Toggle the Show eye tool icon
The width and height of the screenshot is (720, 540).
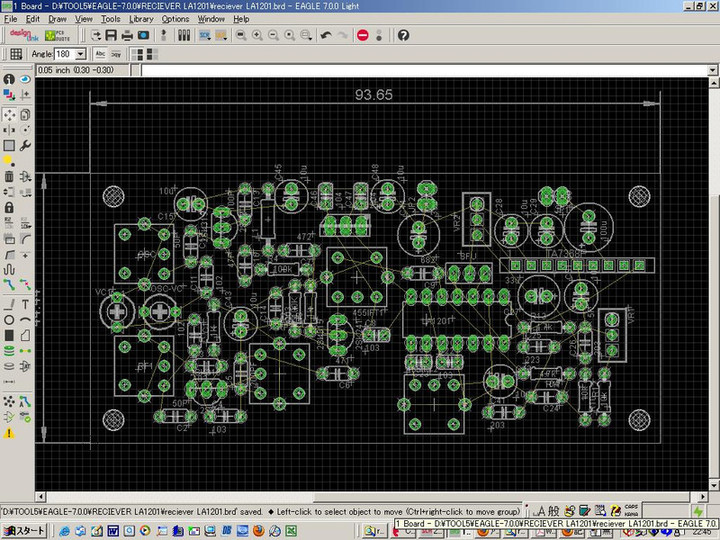pyautogui.click(x=24, y=79)
